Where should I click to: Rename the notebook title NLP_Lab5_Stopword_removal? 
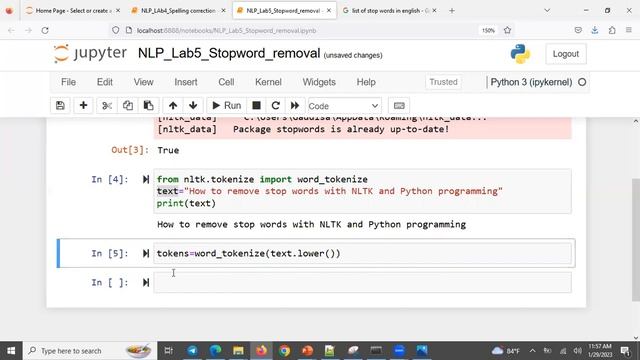(229, 53)
